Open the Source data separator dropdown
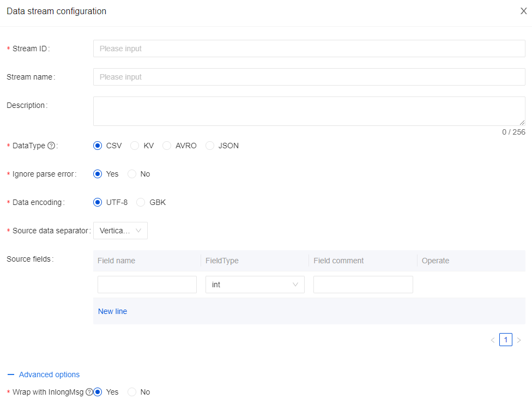 click(120, 231)
